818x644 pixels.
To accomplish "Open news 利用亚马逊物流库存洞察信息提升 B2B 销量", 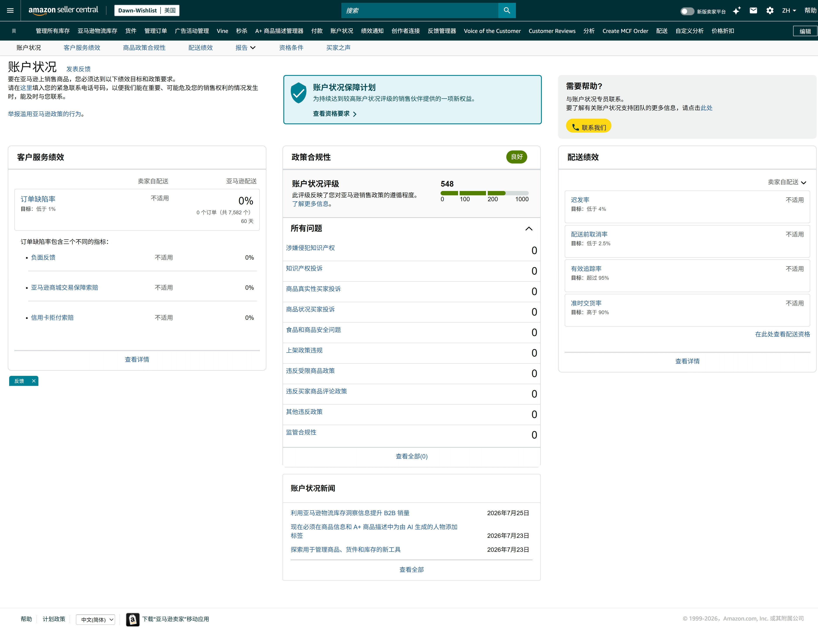I will [x=350, y=513].
